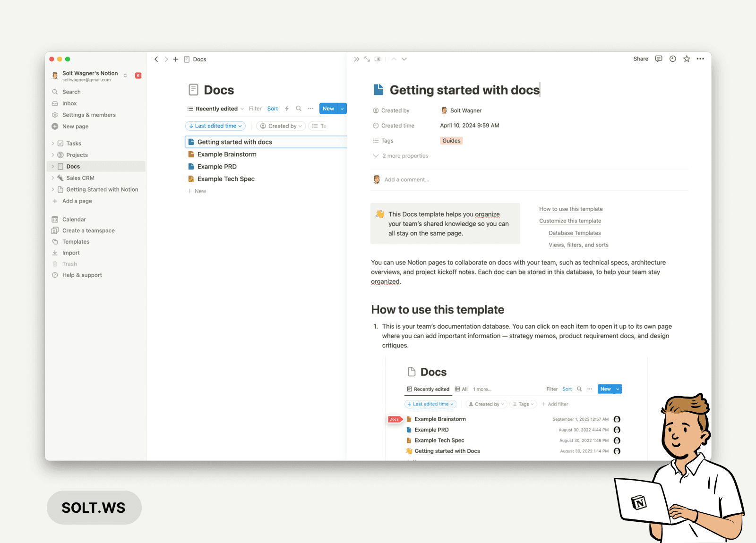Screen dimensions: 756x543
Task: Switch the peek mode icon
Action: [x=378, y=59]
